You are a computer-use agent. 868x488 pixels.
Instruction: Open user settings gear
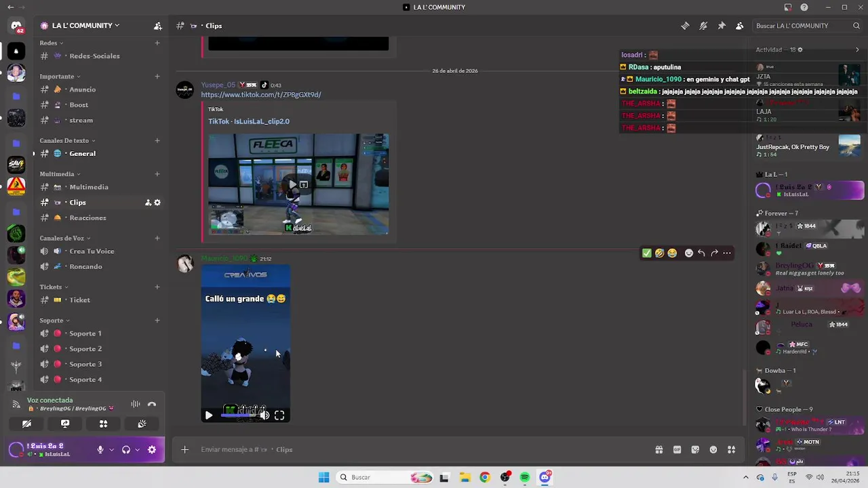click(152, 449)
